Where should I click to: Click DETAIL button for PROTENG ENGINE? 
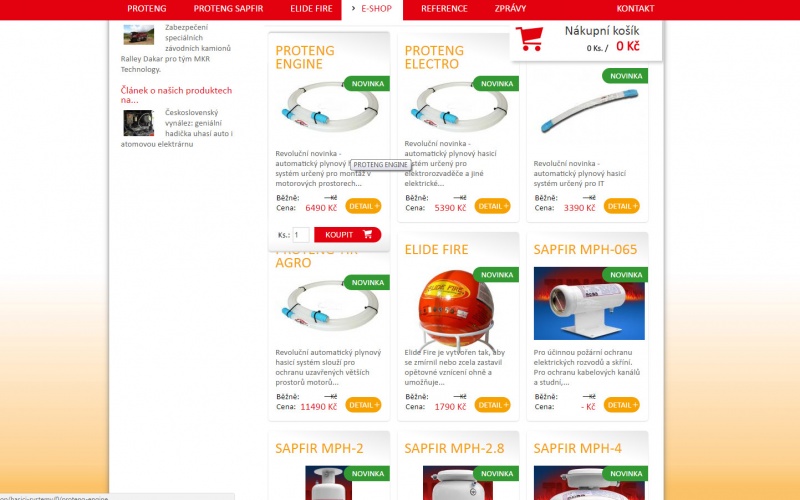(363, 206)
